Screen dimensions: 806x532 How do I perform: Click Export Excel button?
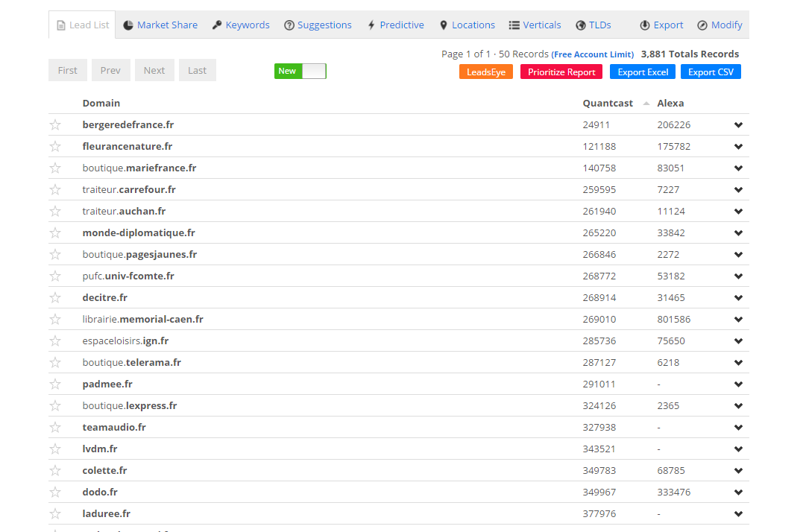(643, 72)
